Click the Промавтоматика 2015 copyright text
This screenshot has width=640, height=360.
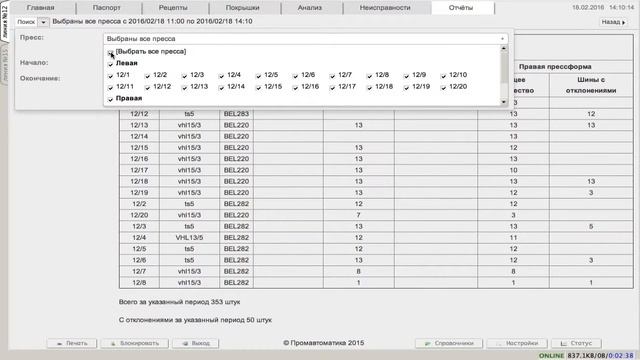[324, 343]
